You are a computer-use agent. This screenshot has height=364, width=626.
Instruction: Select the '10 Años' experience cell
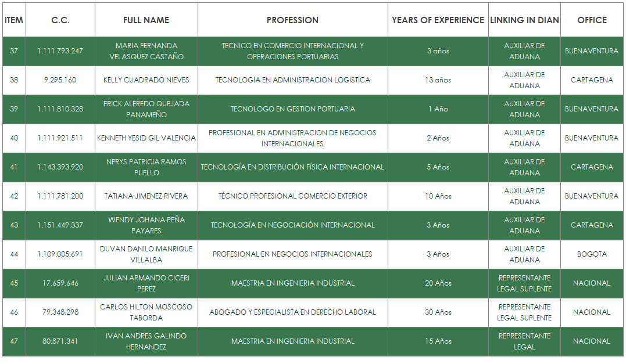coord(438,197)
